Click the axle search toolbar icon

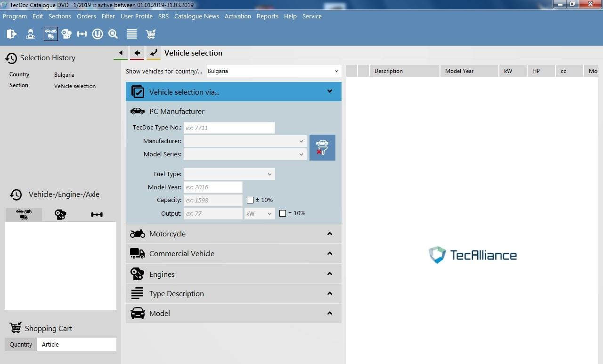click(x=82, y=34)
